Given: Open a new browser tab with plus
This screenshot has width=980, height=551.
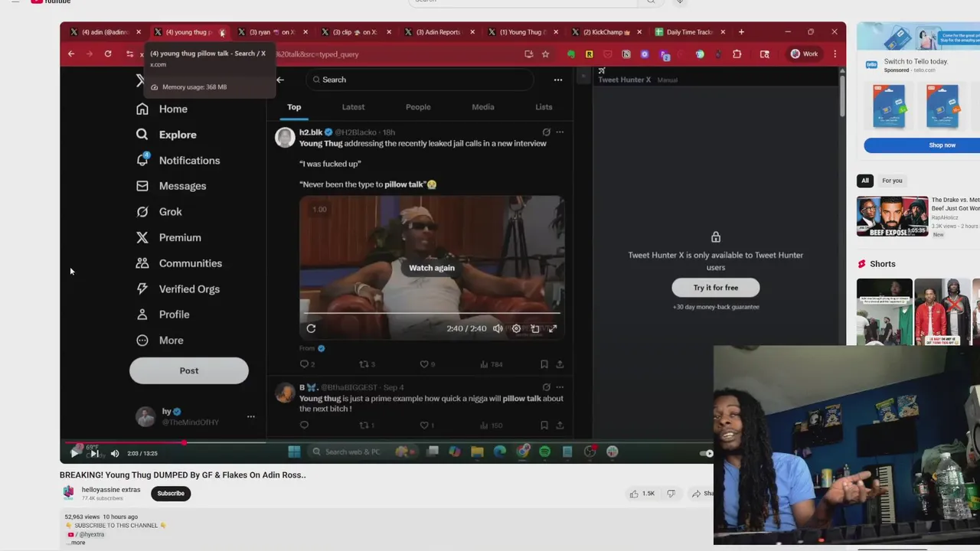Looking at the screenshot, I should click(741, 32).
